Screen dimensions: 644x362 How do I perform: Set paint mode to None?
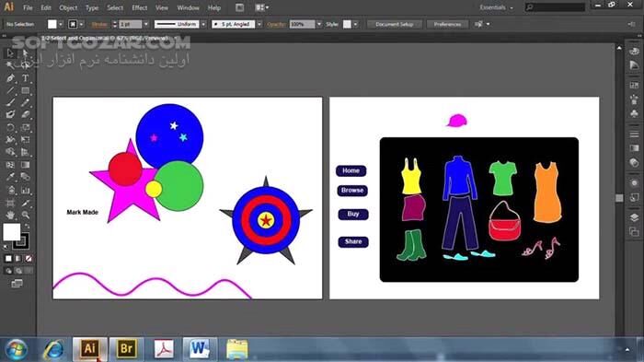29,258
